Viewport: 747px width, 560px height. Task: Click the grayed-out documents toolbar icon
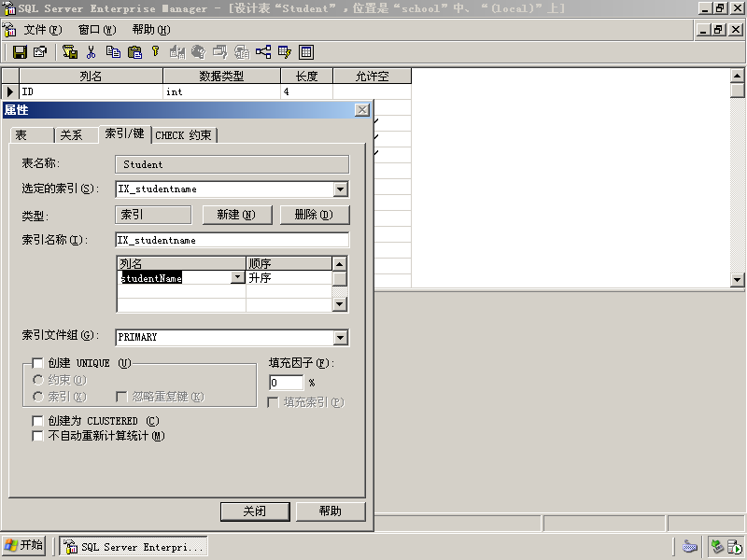(242, 52)
